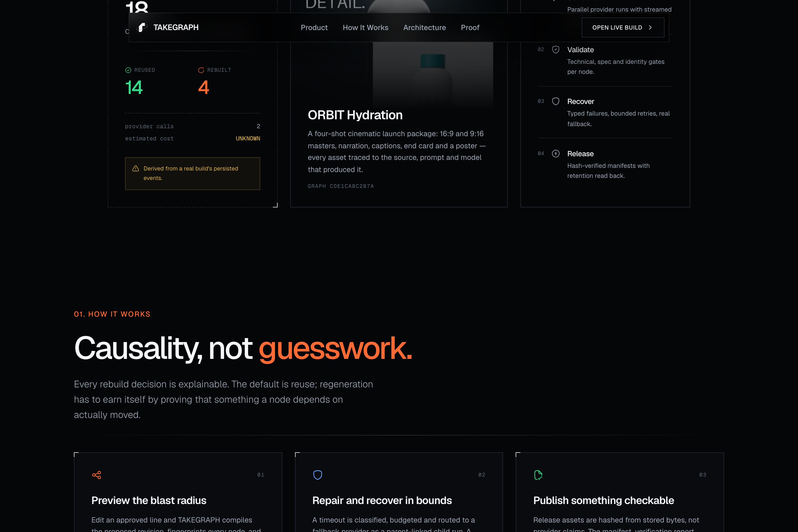This screenshot has height=532, width=798.
Task: Select the ORBIT Hydration heading
Action: [x=355, y=115]
